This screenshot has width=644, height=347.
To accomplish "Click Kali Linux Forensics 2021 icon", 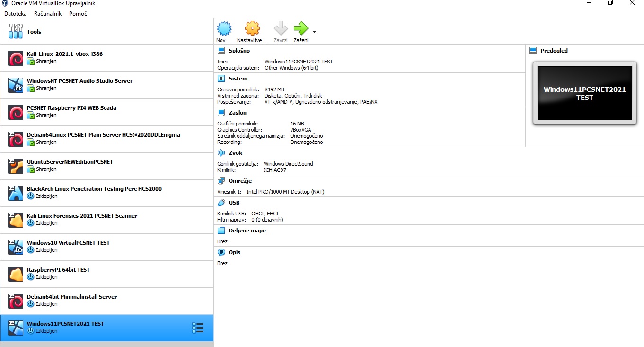I will [x=16, y=220].
